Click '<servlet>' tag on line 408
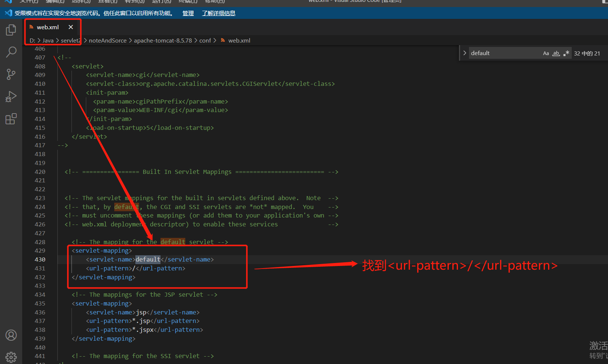The height and width of the screenshot is (364, 608). 88,66
